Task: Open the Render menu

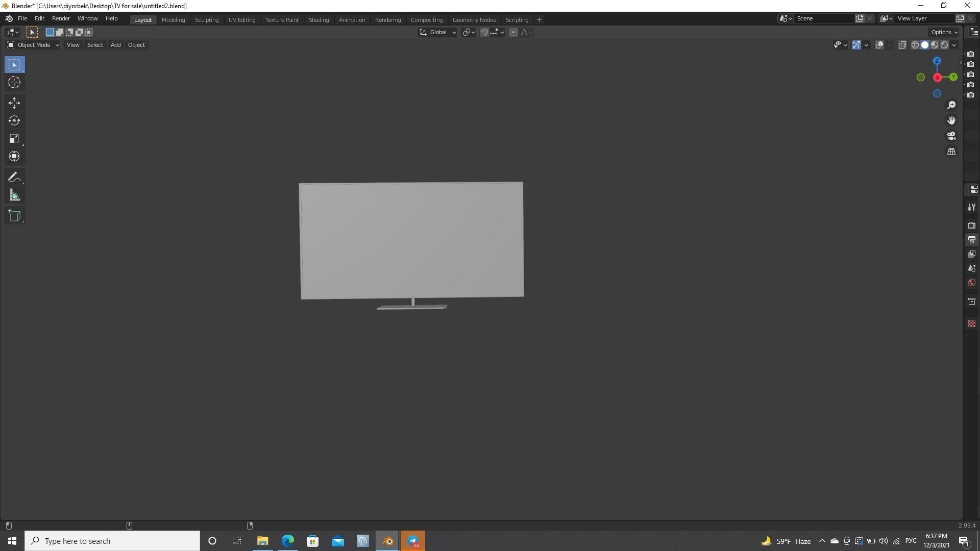Action: pyautogui.click(x=61, y=18)
